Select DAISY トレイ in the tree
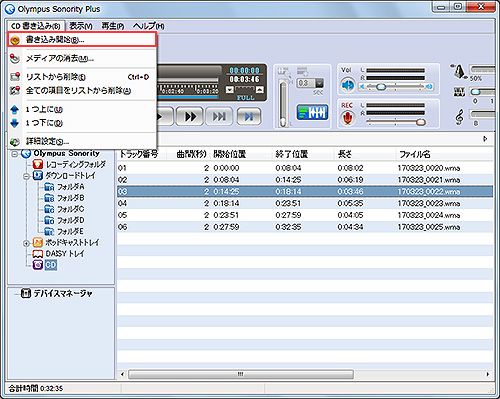 click(x=65, y=254)
